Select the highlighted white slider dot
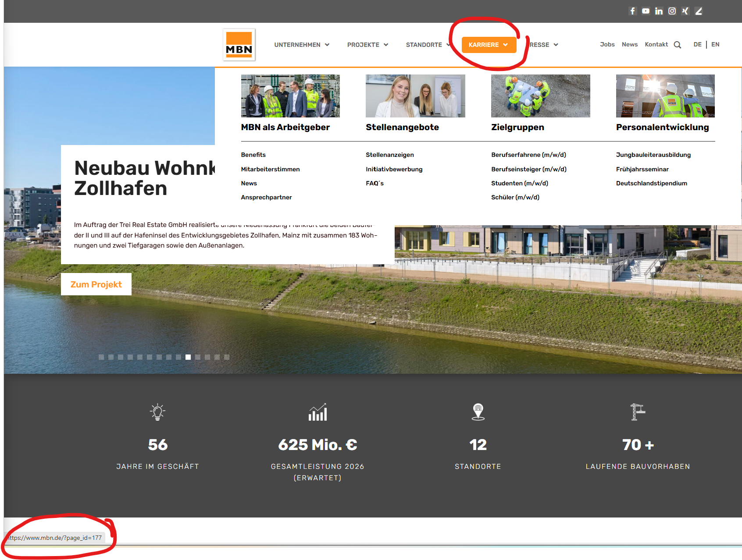 (188, 357)
